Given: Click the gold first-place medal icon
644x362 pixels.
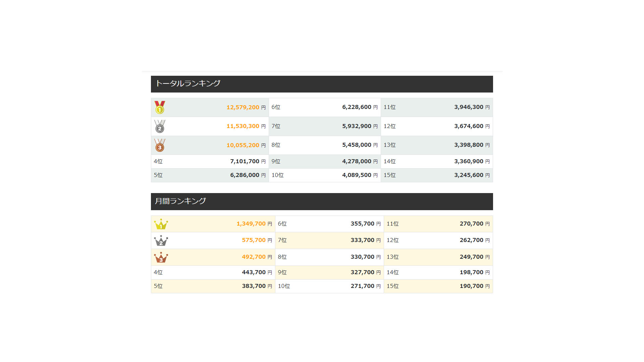Looking at the screenshot, I should pos(160,107).
